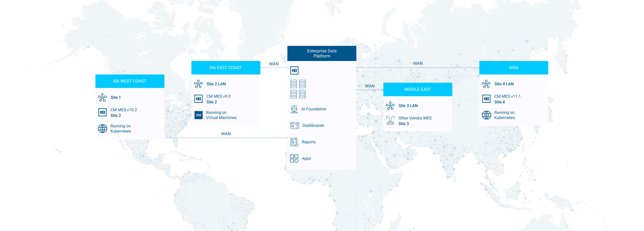Viewport: 644px width, 231px height.
Task: Click the Site 3 LAN network icon
Action: coord(390,106)
